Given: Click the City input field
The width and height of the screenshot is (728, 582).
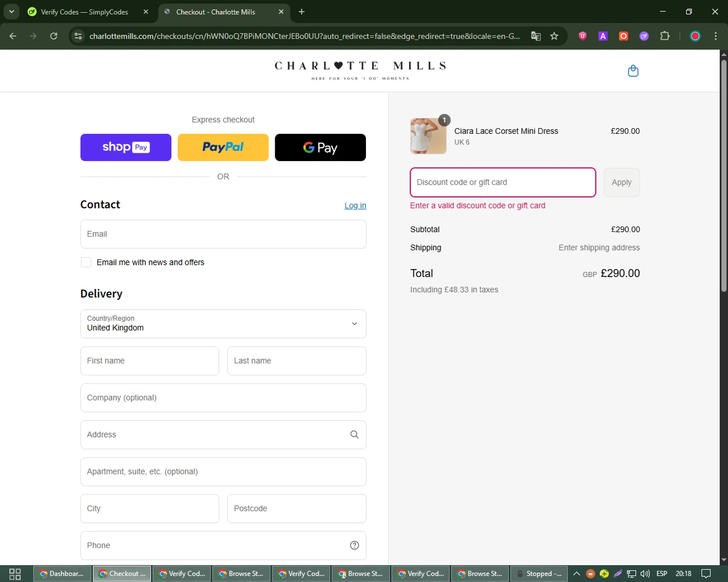Looking at the screenshot, I should [x=149, y=509].
